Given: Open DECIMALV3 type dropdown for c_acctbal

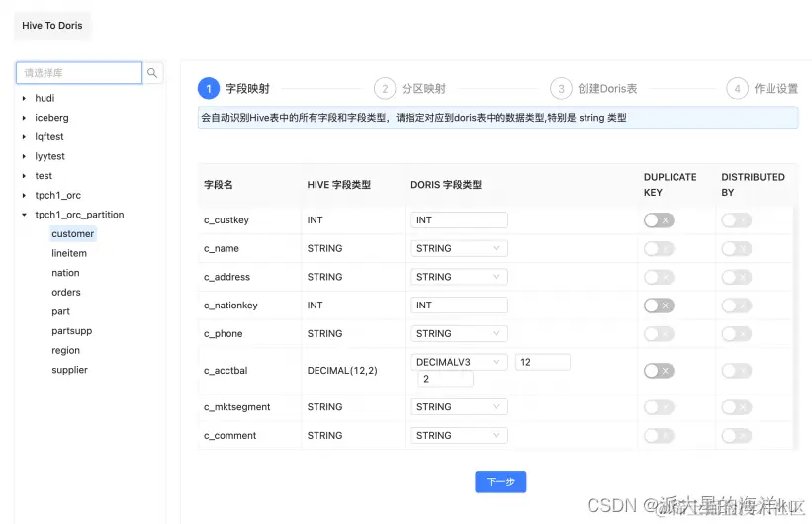Looking at the screenshot, I should click(x=459, y=362).
